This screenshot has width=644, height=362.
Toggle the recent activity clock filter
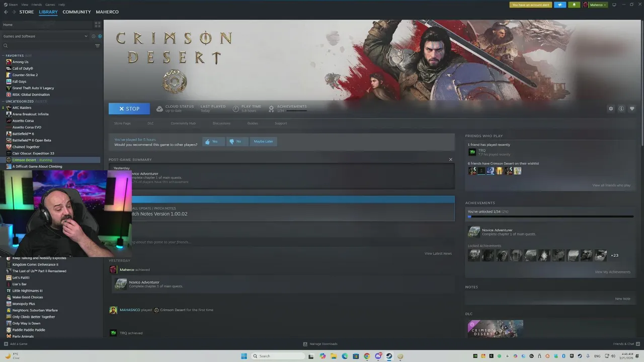point(93,36)
